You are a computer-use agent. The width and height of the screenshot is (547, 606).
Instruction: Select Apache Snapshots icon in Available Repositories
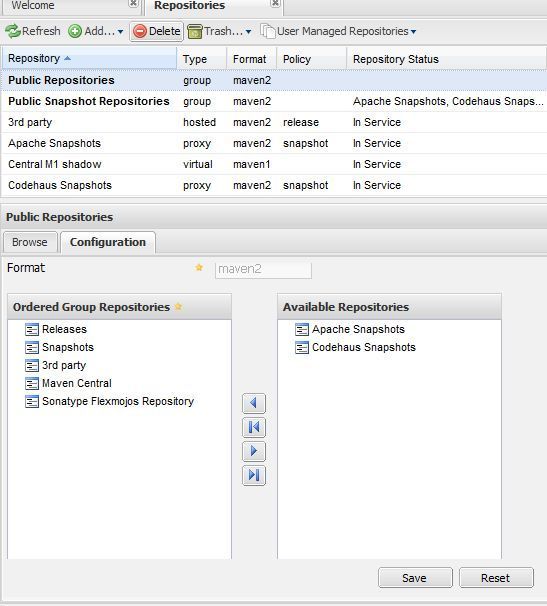coord(302,330)
